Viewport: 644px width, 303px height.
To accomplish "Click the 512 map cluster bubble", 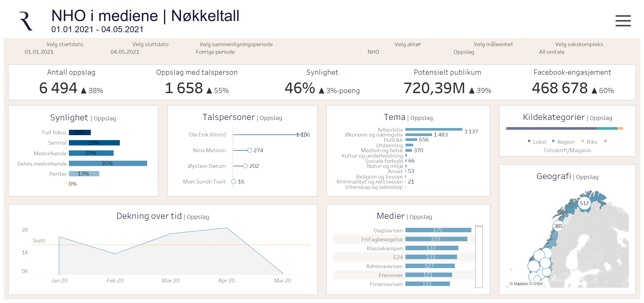I will tap(584, 203).
